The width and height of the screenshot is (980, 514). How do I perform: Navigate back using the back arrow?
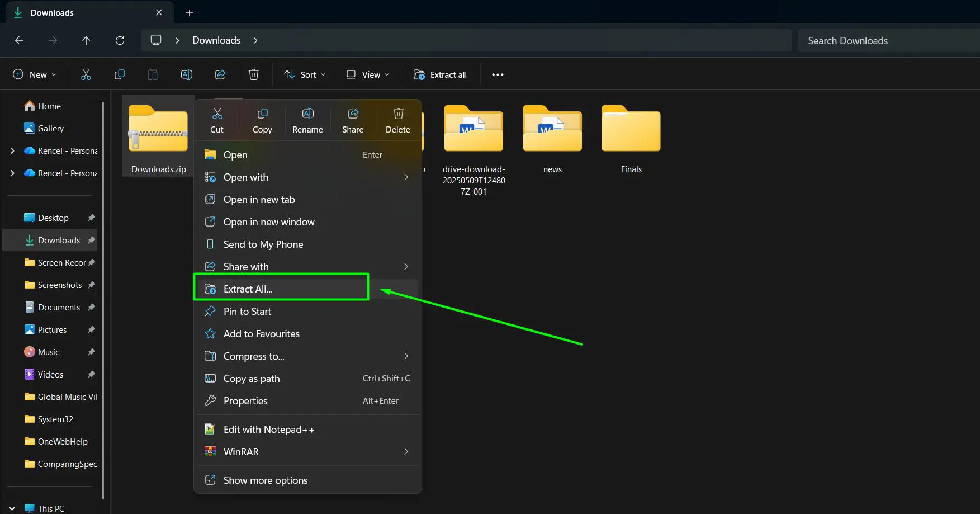19,40
